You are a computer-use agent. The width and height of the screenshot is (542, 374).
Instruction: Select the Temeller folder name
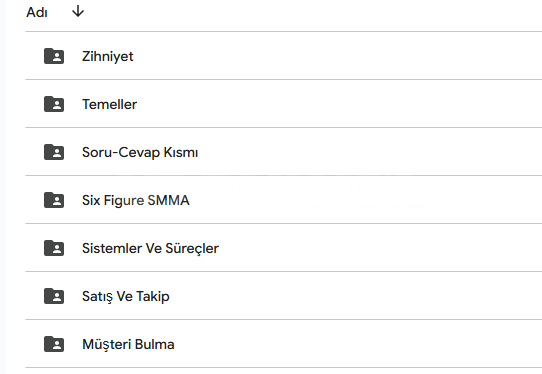tap(109, 104)
